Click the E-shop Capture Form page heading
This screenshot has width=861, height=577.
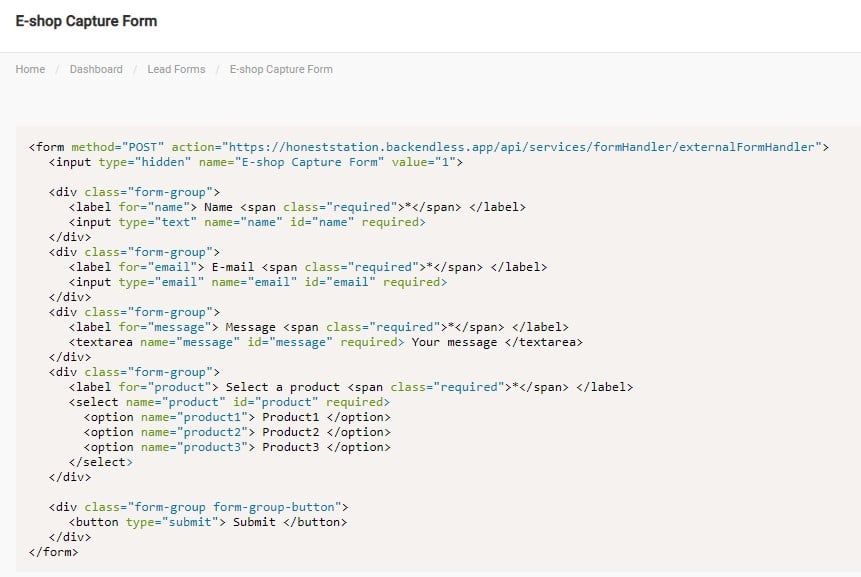(86, 21)
